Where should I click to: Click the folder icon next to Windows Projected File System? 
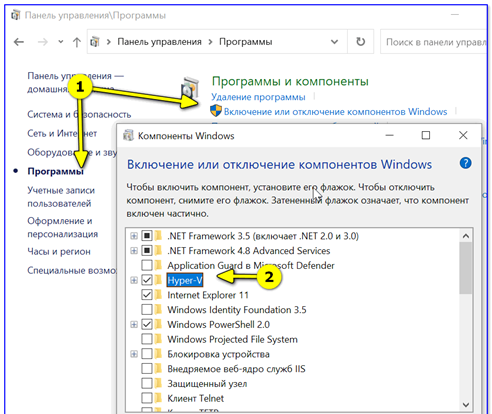[159, 339]
